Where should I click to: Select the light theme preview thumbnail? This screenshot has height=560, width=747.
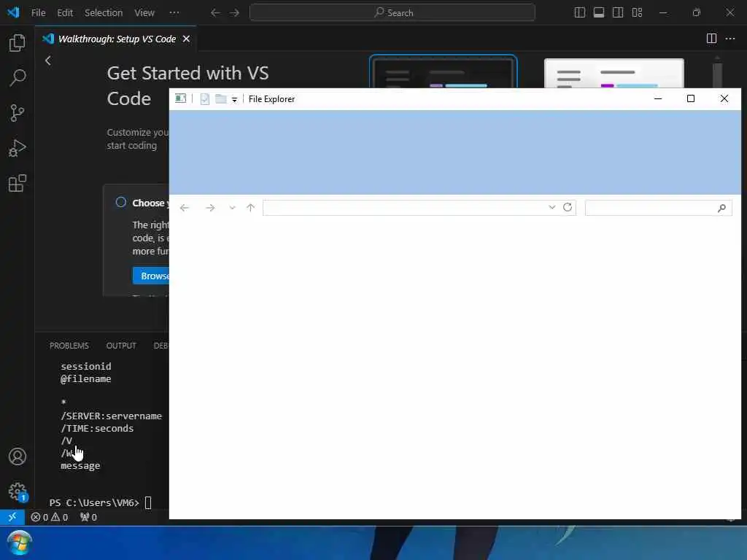point(614,74)
